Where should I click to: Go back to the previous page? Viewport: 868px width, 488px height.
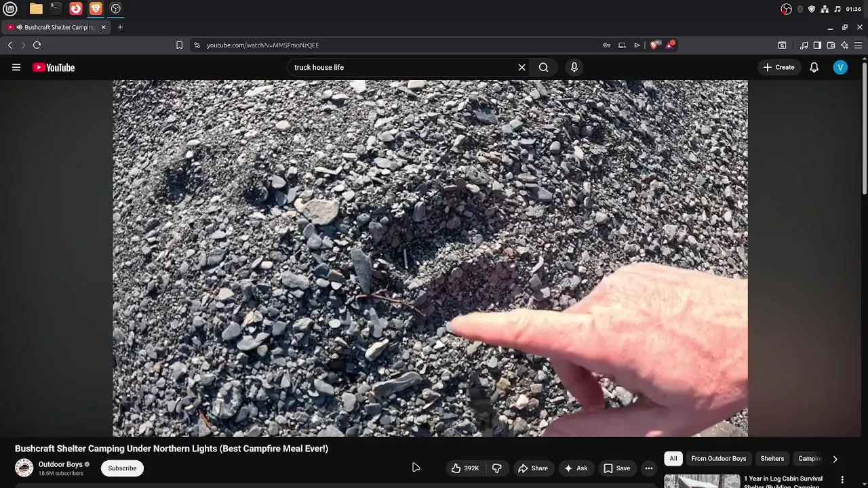tap(10, 45)
